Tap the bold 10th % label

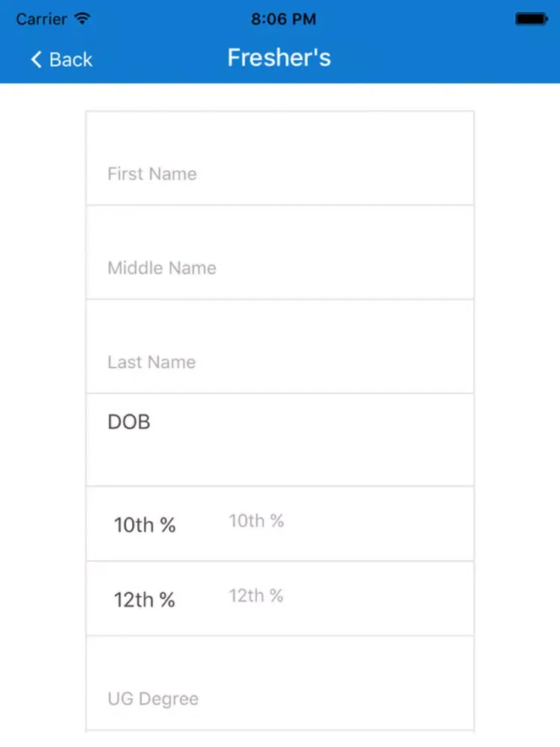pyautogui.click(x=145, y=525)
